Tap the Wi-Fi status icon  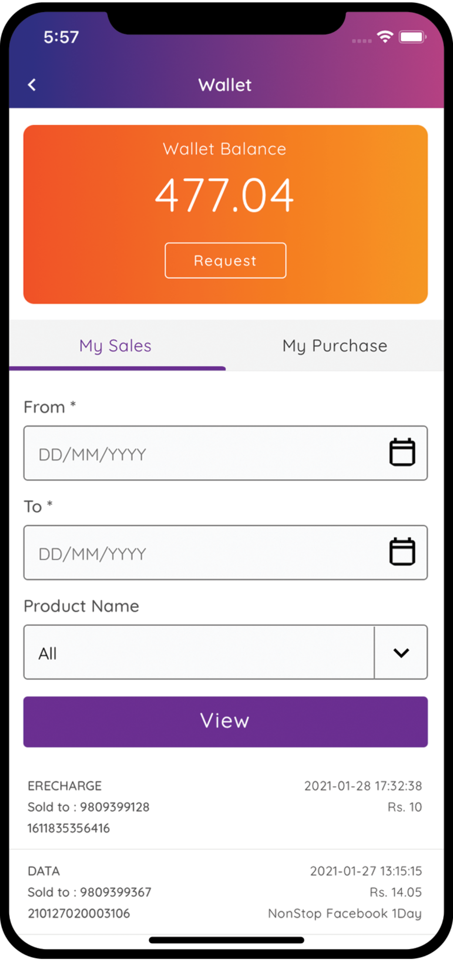point(385,37)
